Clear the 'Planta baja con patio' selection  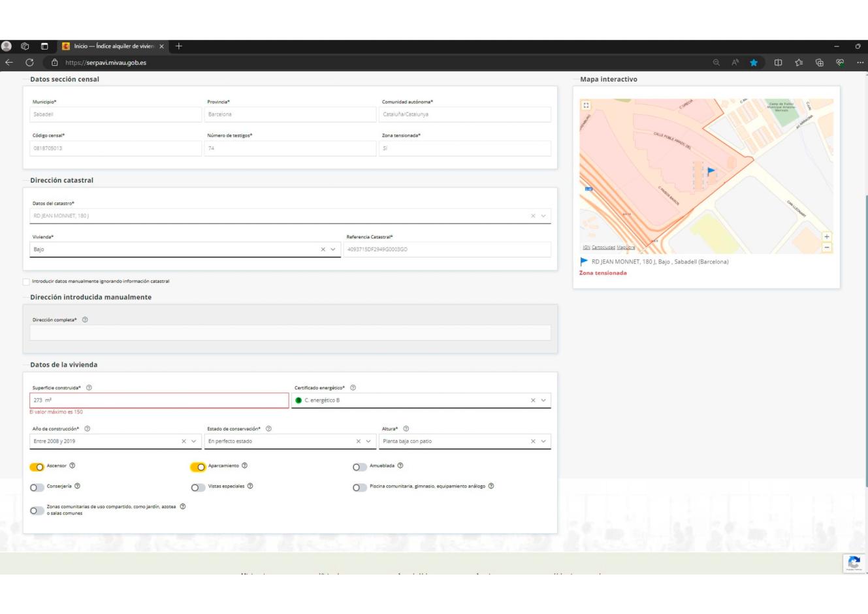tap(533, 442)
